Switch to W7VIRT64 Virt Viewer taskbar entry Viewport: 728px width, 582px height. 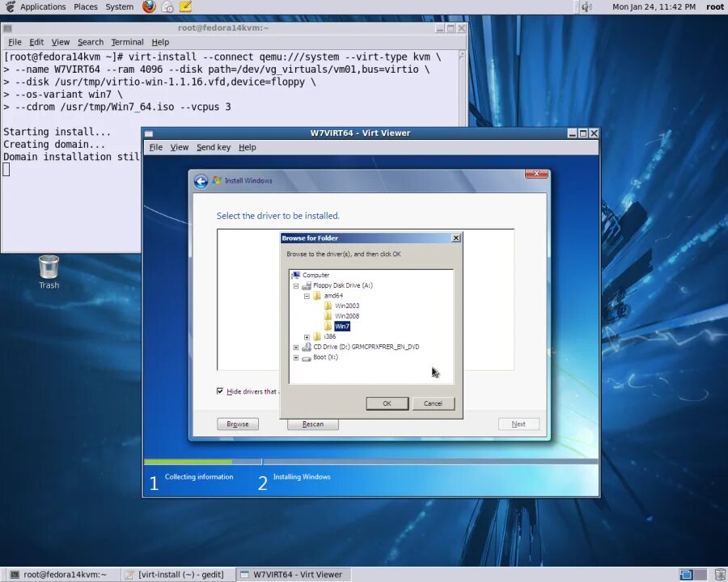pyautogui.click(x=293, y=575)
